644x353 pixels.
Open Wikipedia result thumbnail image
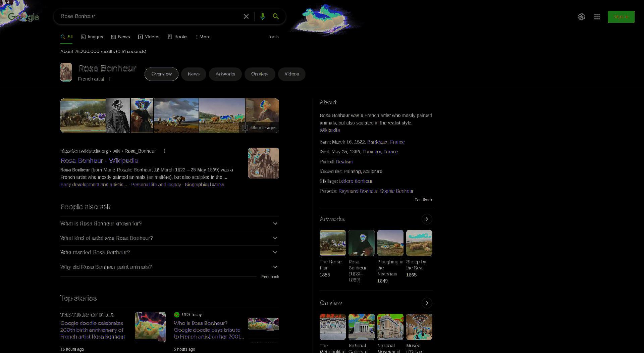coord(263,163)
